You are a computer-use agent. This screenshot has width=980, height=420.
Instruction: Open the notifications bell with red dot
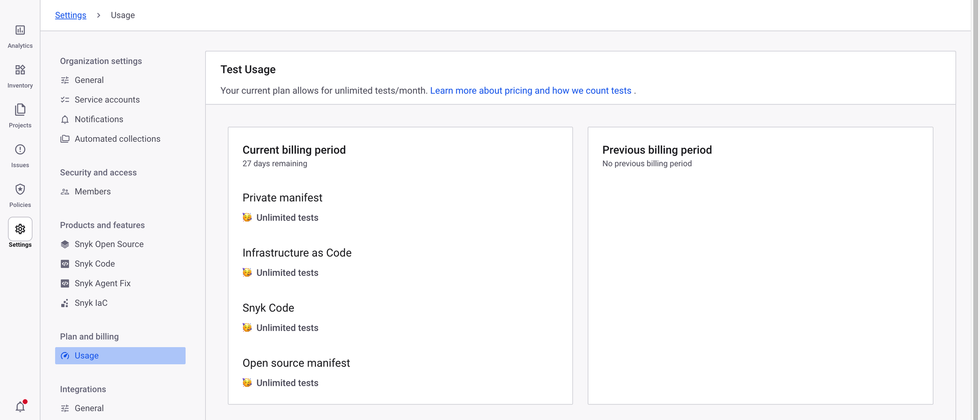(x=20, y=406)
